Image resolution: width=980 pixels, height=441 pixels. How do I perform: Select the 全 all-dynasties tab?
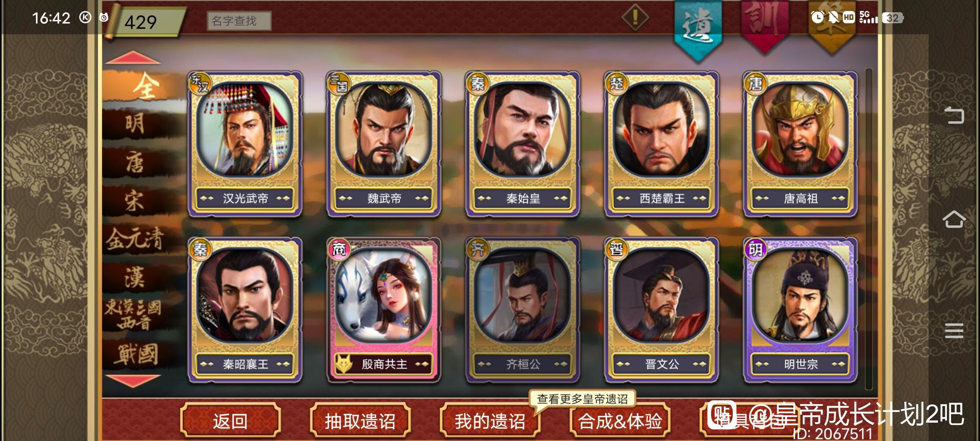pyautogui.click(x=146, y=87)
